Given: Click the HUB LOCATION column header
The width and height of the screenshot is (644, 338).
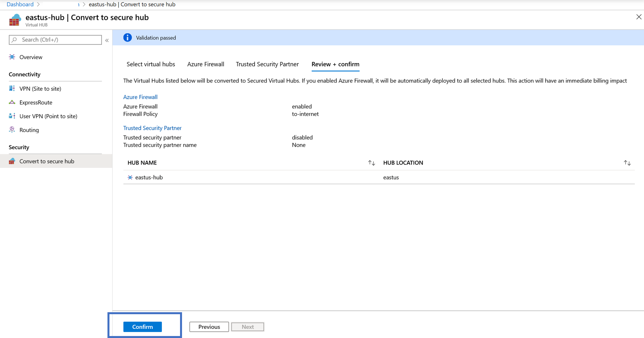Looking at the screenshot, I should (403, 163).
